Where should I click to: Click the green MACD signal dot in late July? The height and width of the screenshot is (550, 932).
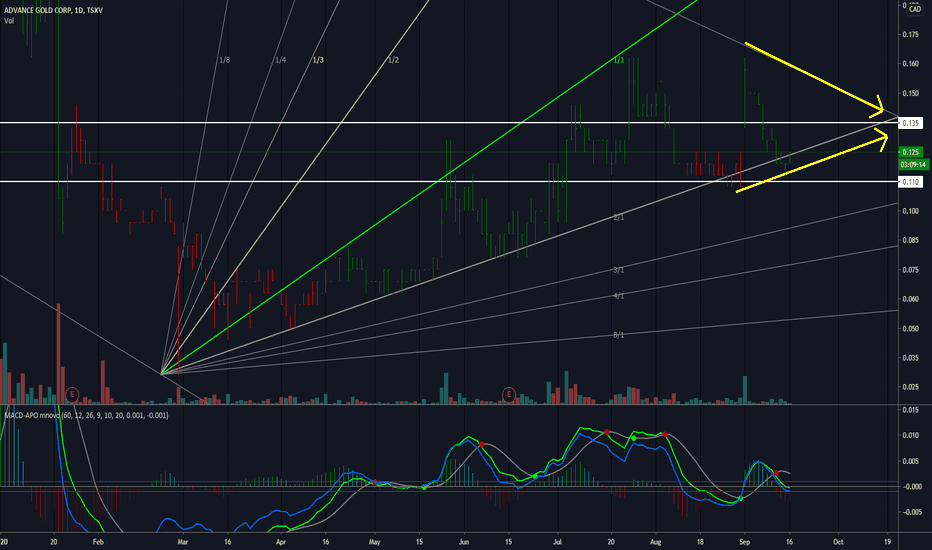(x=634, y=438)
